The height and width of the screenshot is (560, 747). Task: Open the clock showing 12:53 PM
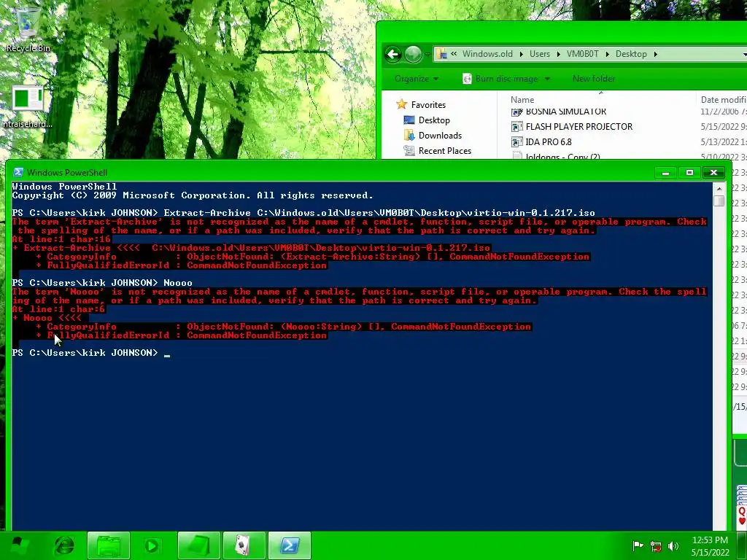[x=710, y=546]
